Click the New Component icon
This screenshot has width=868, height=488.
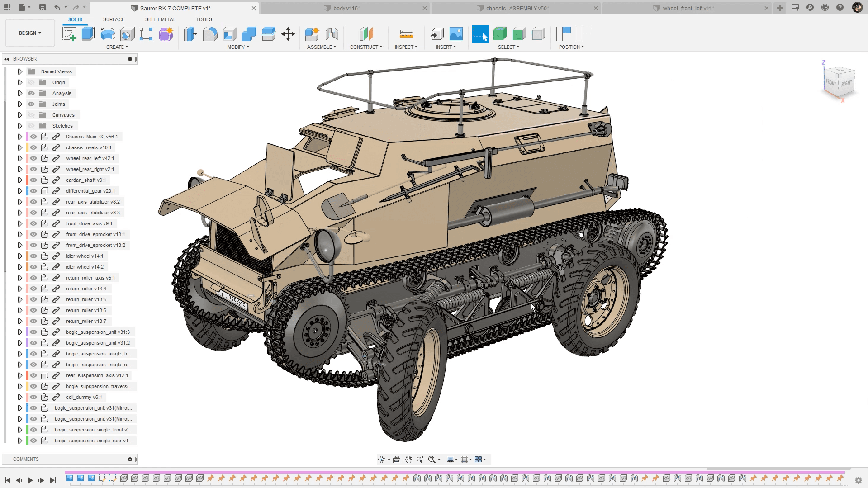[x=312, y=34]
